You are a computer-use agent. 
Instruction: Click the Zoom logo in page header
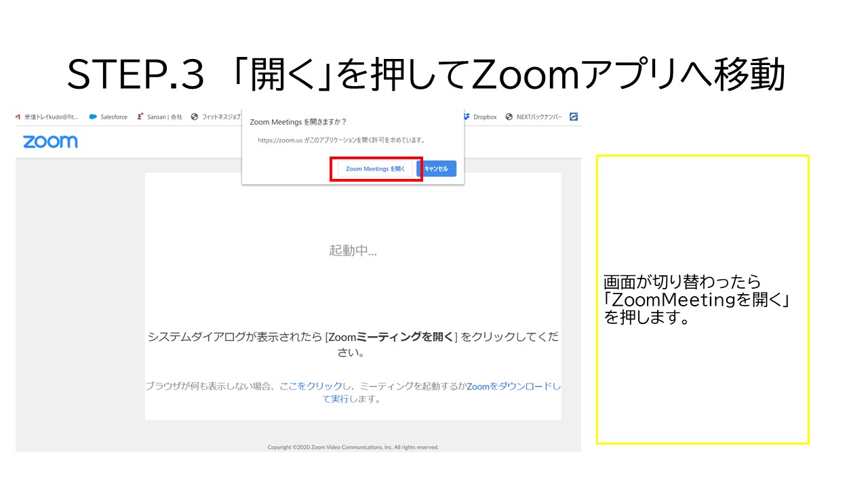coord(50,142)
